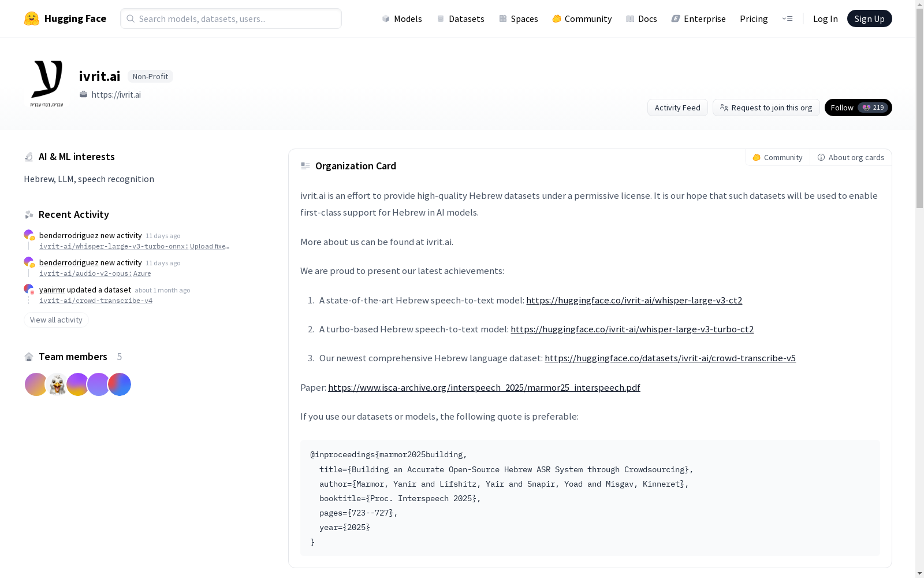Open Models via its cube icon
924x578 pixels.
click(x=386, y=18)
